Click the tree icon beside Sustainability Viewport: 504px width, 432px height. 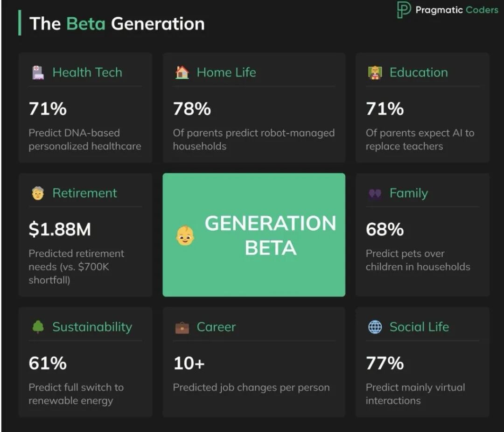pos(38,327)
